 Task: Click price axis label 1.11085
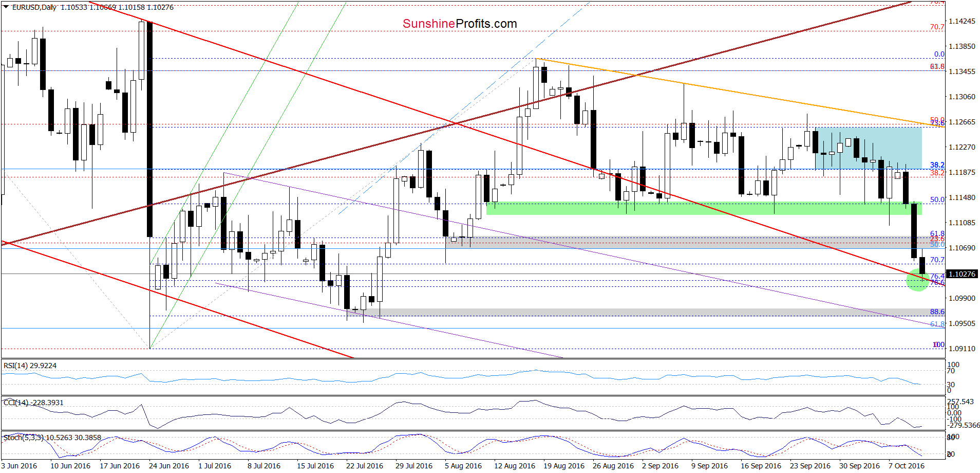[x=962, y=223]
